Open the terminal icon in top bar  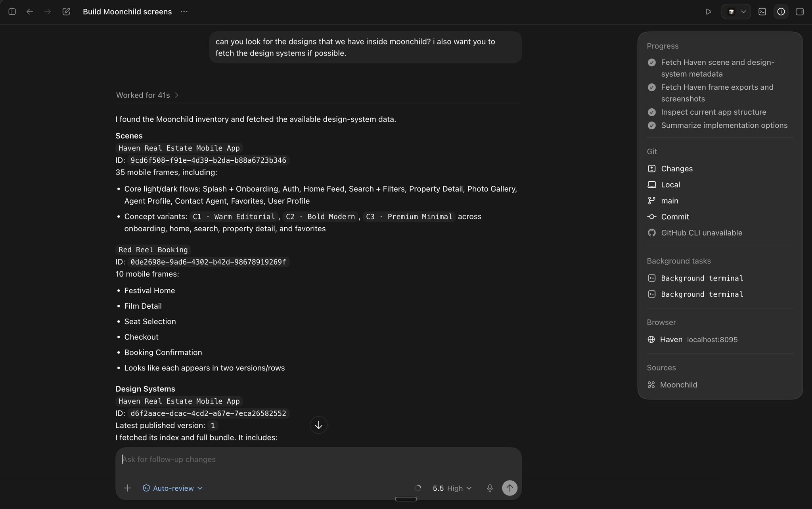tap(762, 12)
